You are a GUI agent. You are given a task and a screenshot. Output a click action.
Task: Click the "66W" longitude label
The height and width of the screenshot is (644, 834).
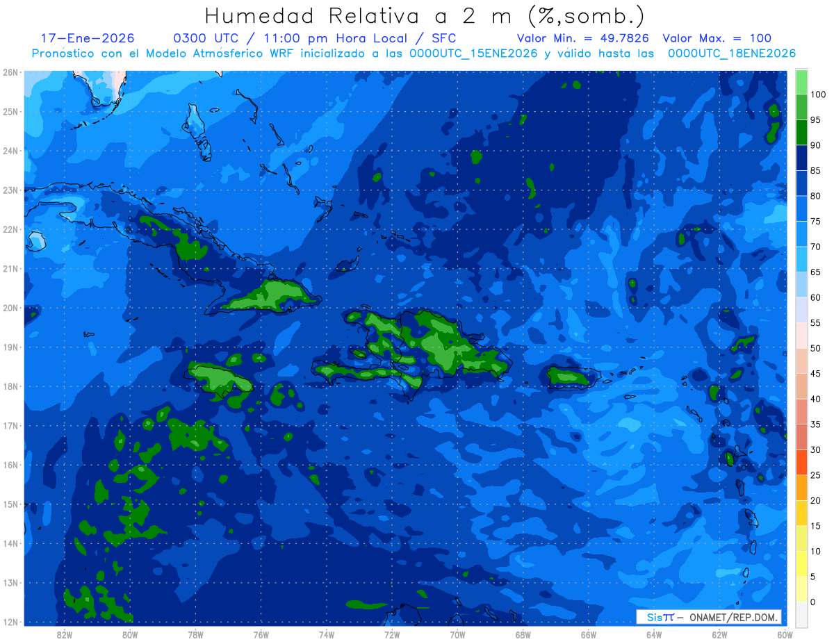588,634
